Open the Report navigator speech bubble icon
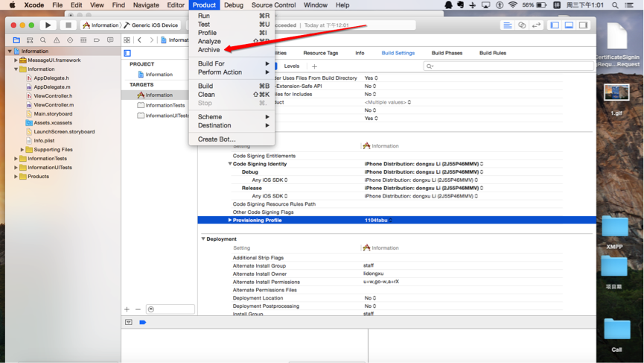 tap(110, 40)
